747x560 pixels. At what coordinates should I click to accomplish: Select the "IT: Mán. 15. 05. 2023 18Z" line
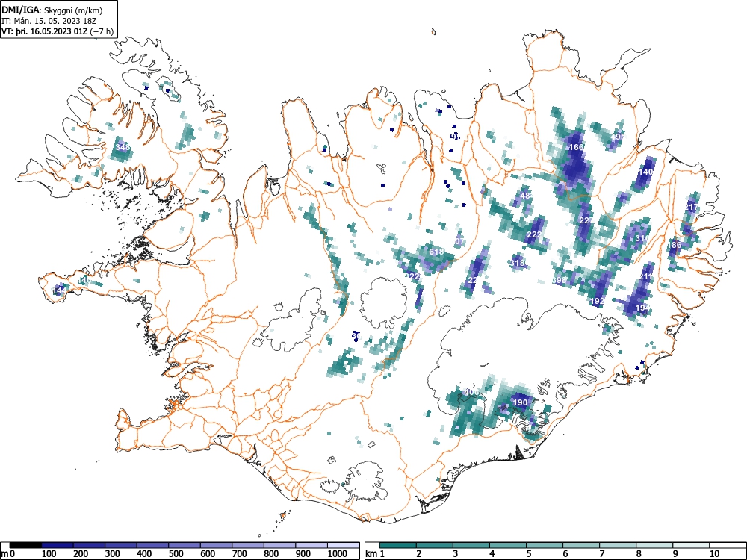pos(49,22)
